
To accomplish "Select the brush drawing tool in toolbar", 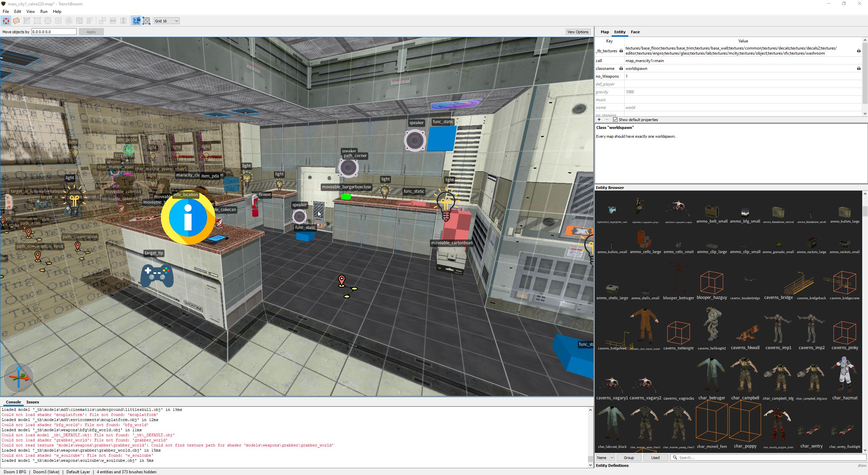I will coord(16,21).
